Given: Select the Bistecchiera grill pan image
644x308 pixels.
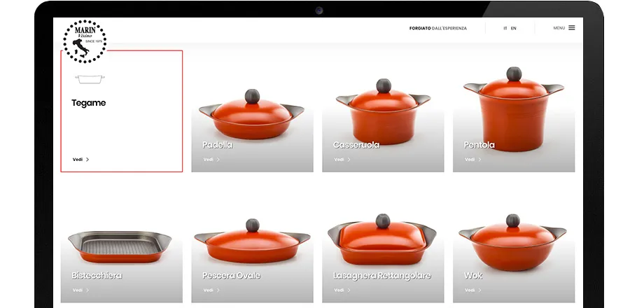Looking at the screenshot, I should click(x=120, y=246).
